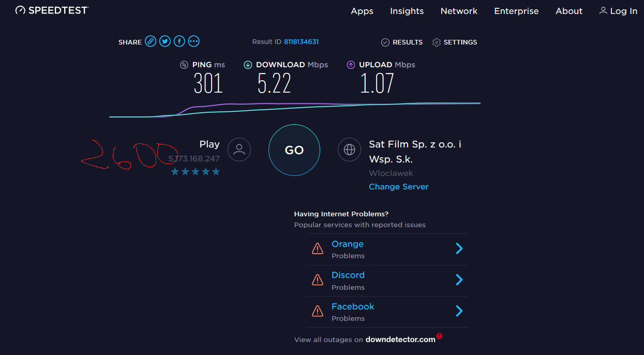Click the Speedtest logo
644x355 pixels.
tap(52, 10)
